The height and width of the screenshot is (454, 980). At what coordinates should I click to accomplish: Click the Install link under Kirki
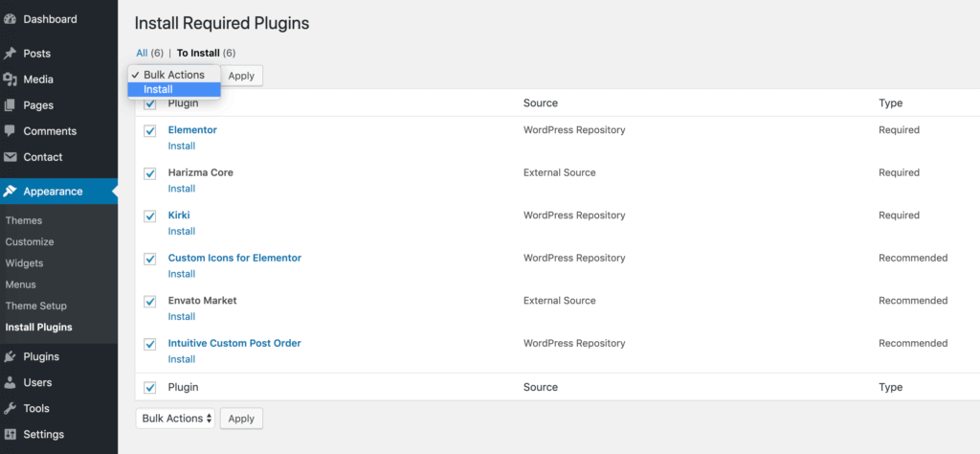pyautogui.click(x=182, y=231)
